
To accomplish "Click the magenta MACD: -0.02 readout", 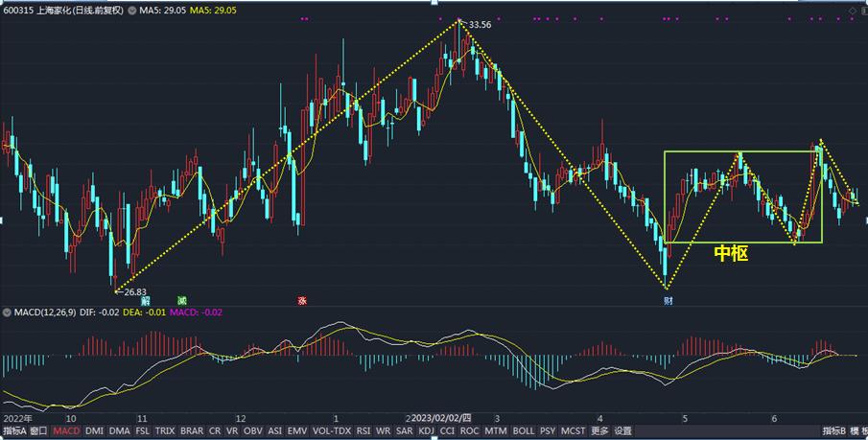I will point(196,313).
